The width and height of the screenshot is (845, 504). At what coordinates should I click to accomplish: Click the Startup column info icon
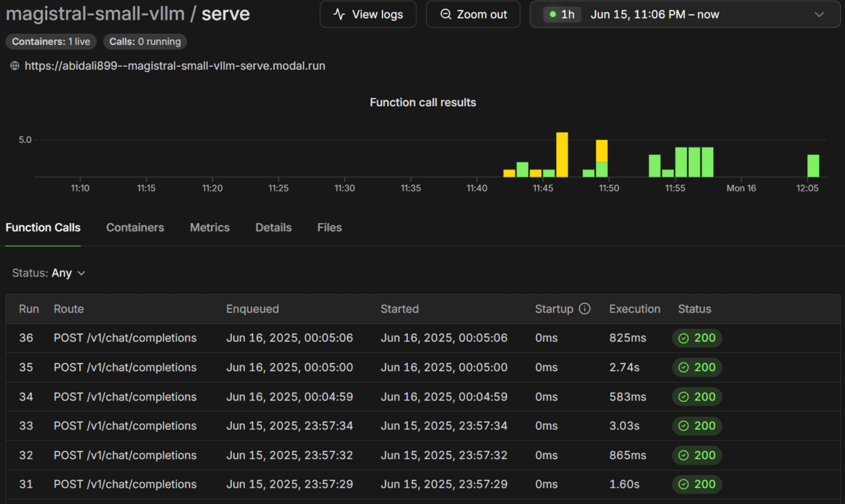[x=584, y=309]
